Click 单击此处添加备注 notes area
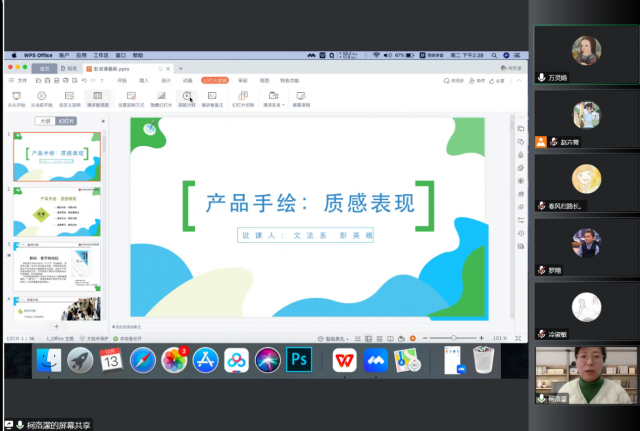Image resolution: width=640 pixels, height=431 pixels. pos(160,327)
